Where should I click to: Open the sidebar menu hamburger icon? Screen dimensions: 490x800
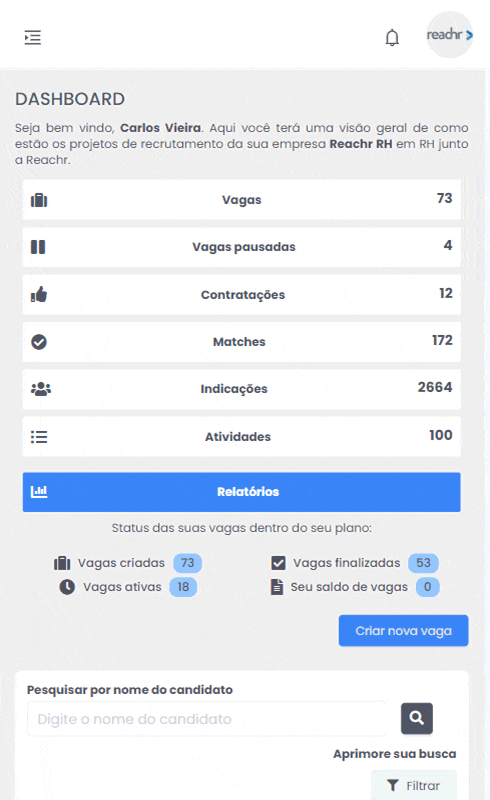point(33,37)
